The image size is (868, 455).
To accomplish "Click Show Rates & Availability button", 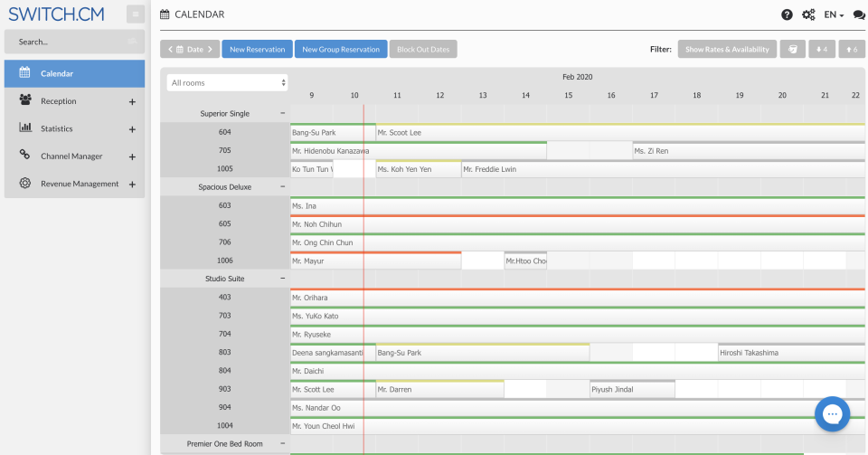I will [727, 49].
